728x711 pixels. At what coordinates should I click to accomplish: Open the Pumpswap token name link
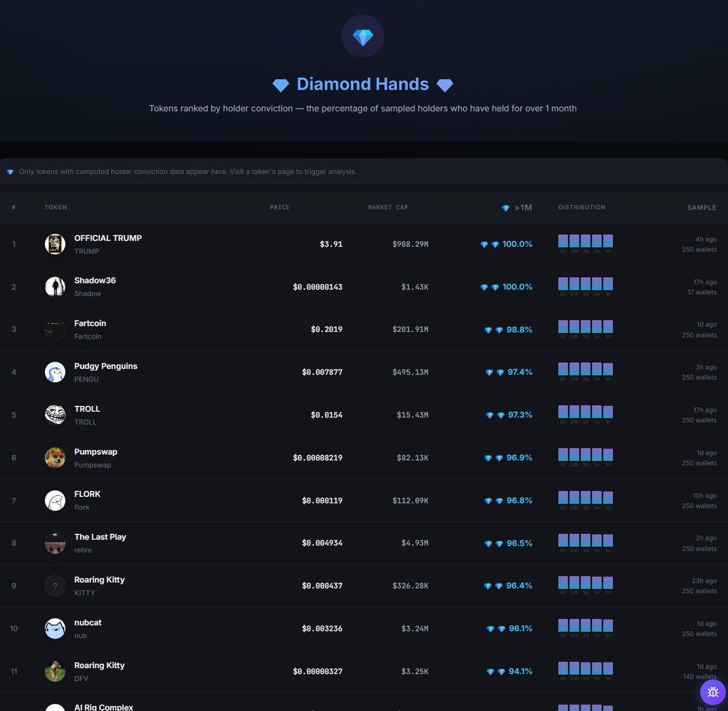click(96, 451)
